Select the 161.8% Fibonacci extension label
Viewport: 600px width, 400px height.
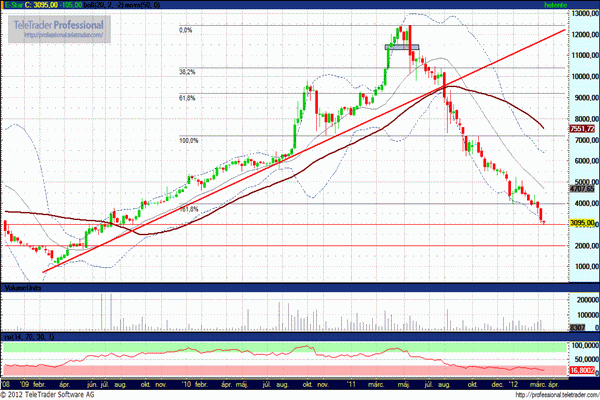pos(188,209)
